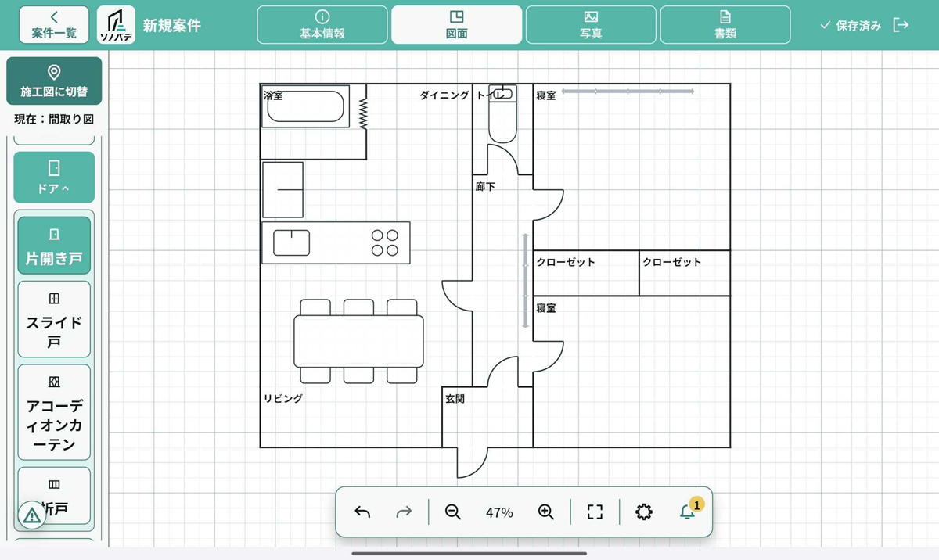Open the settings gear
The width and height of the screenshot is (939, 560).
pos(644,512)
